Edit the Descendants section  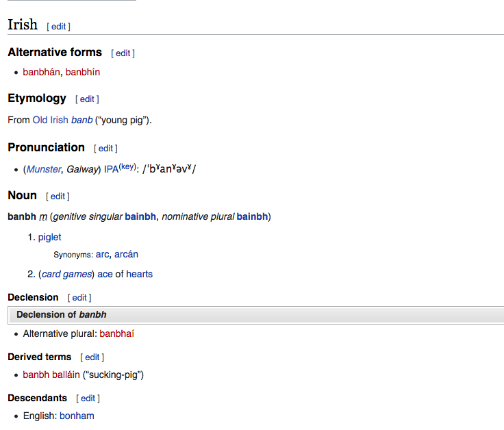(x=88, y=399)
